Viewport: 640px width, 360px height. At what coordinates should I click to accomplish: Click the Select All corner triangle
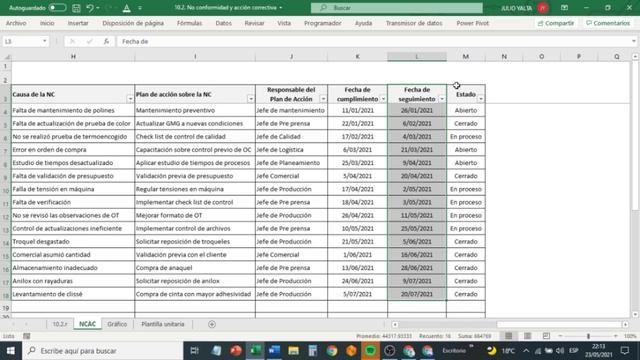(x=6, y=57)
